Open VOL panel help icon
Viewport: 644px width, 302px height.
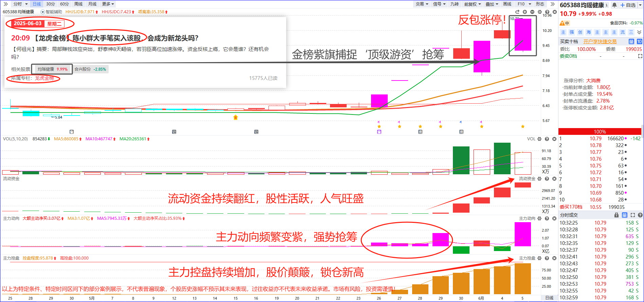547,139
